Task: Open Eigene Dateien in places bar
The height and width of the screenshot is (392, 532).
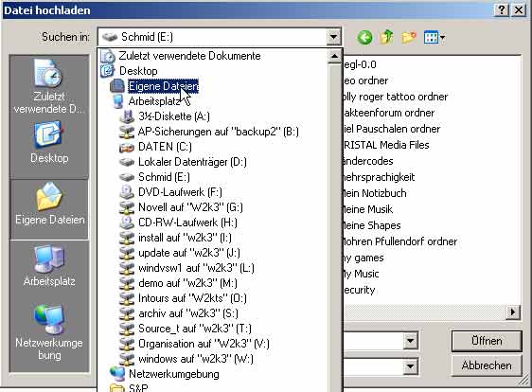Action: [49, 204]
